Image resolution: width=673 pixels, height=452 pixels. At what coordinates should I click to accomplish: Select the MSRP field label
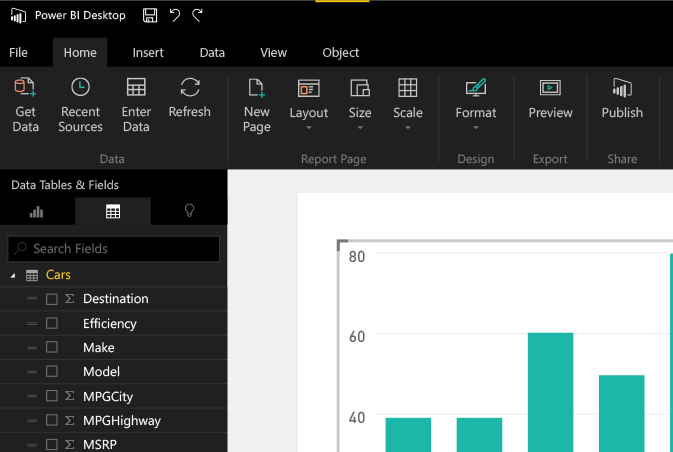[x=100, y=445]
